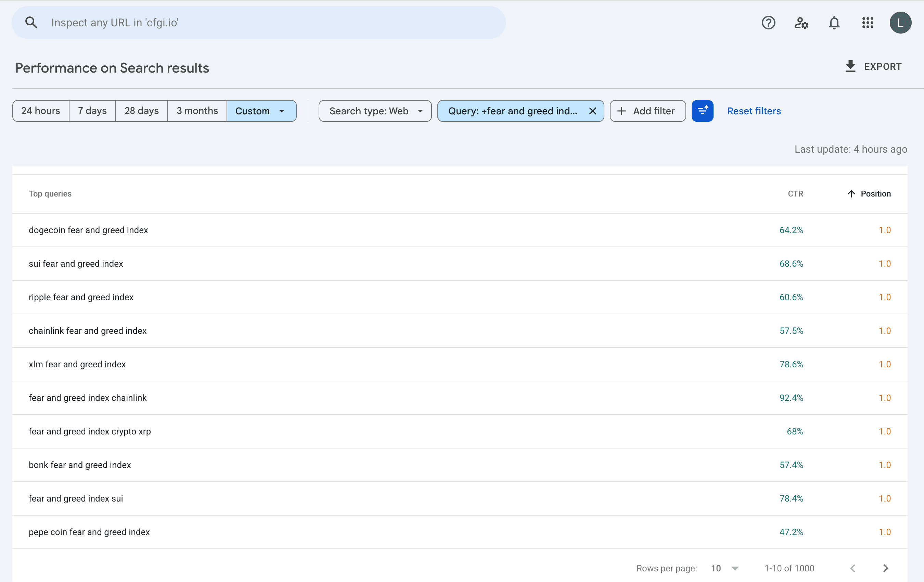Select the 24 hours date range
Viewport: 924px width, 582px height.
pyautogui.click(x=41, y=111)
